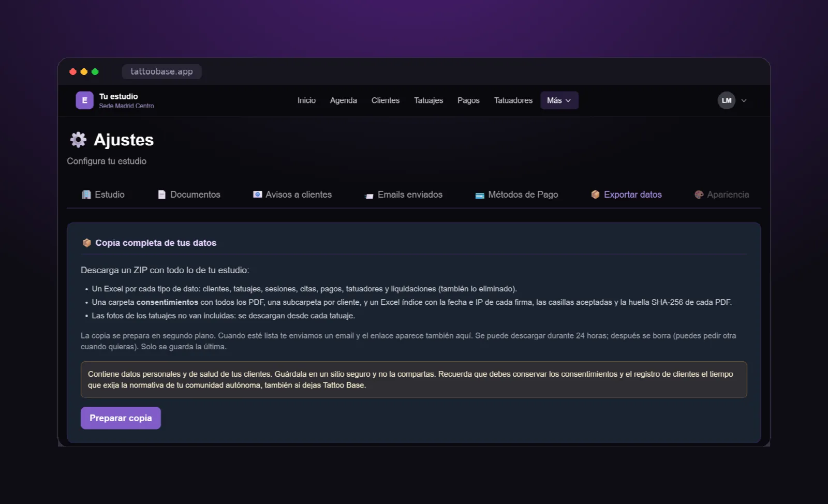Expand the account menu chevron beside LM
Image resolution: width=828 pixels, height=504 pixels.
pos(744,101)
